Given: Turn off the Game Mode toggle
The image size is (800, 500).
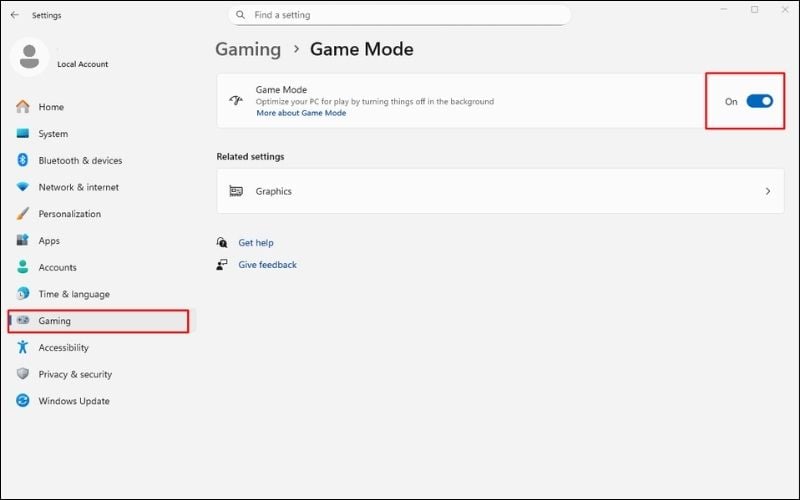Looking at the screenshot, I should pos(760,101).
